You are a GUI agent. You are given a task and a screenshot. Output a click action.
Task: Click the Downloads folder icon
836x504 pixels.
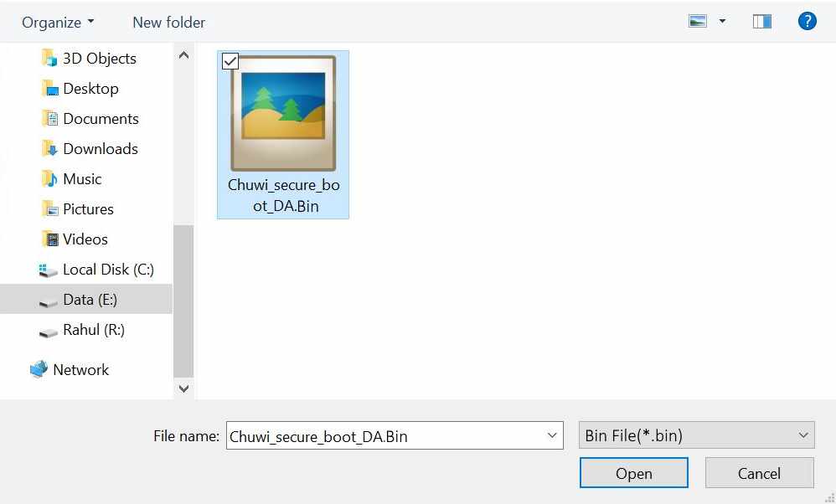(49, 149)
